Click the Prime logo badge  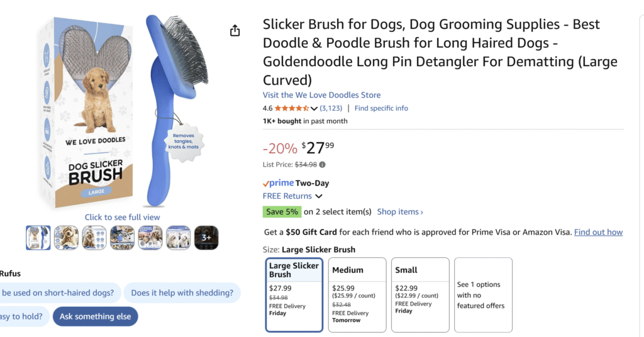(x=278, y=183)
